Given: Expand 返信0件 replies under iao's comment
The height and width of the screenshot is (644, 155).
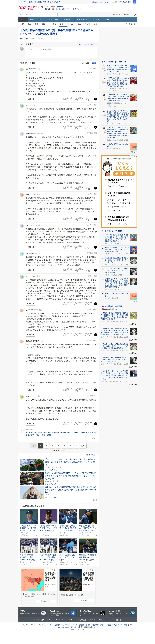Looking at the screenshot, I should click(30, 335).
